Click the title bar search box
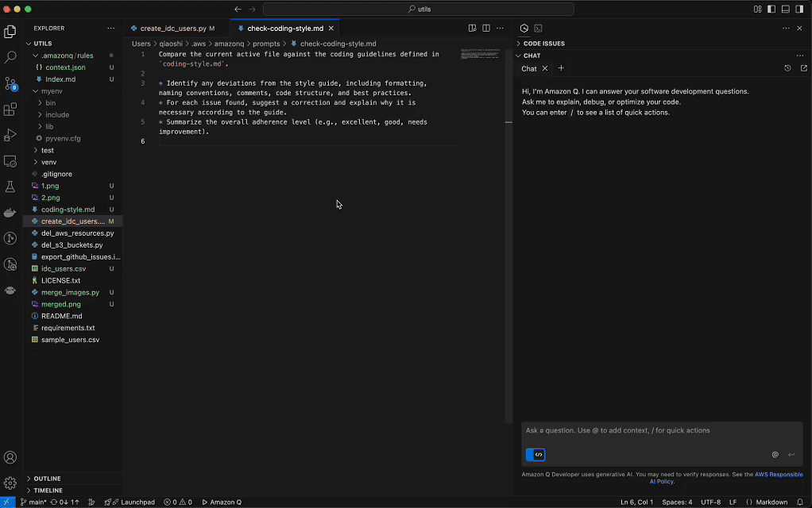 tap(419, 10)
